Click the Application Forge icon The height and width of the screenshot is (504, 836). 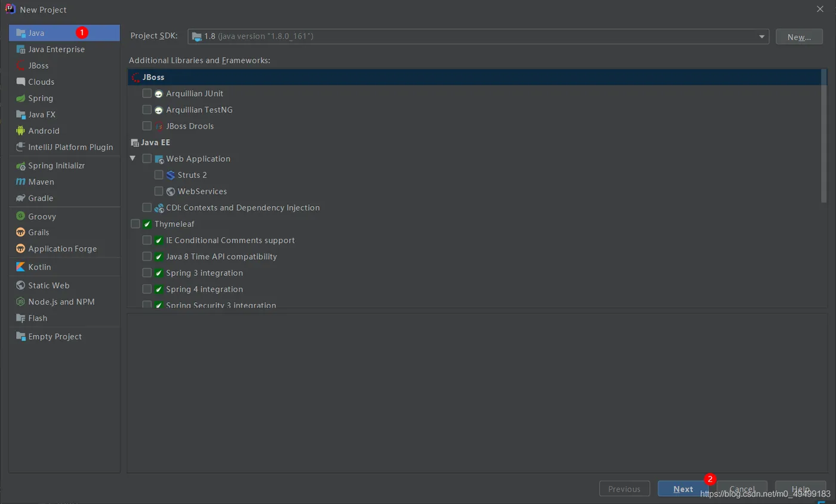(21, 248)
